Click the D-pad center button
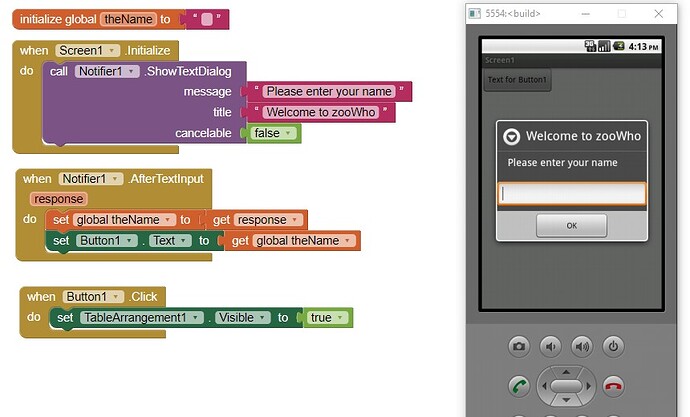The height and width of the screenshot is (417, 690). 566,386
